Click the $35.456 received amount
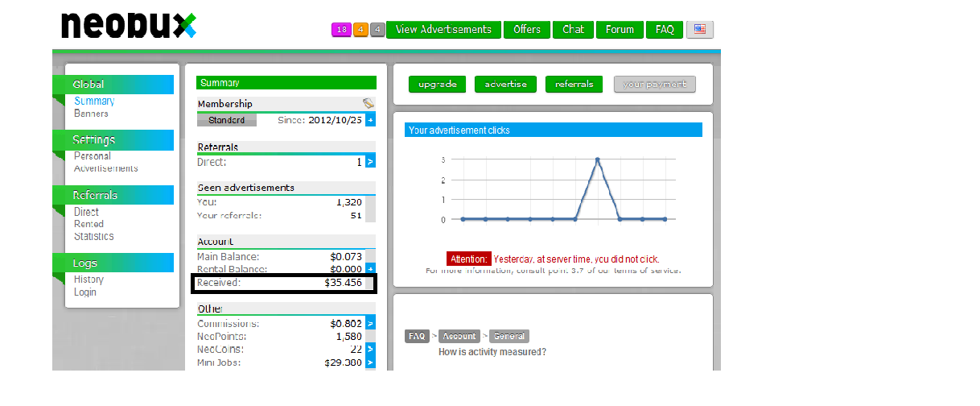Image resolution: width=980 pixels, height=406 pixels. [343, 283]
